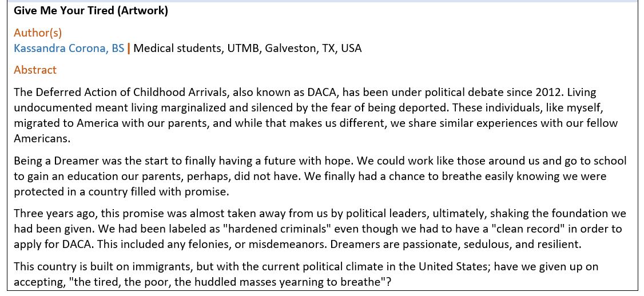
Task: Click the "Abstract" heading
Action: (35, 70)
